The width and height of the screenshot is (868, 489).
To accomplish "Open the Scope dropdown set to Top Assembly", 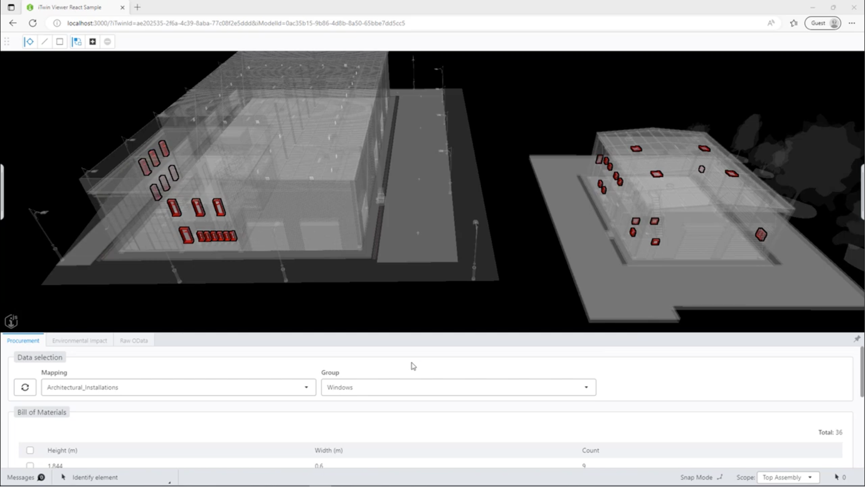I will tap(787, 477).
